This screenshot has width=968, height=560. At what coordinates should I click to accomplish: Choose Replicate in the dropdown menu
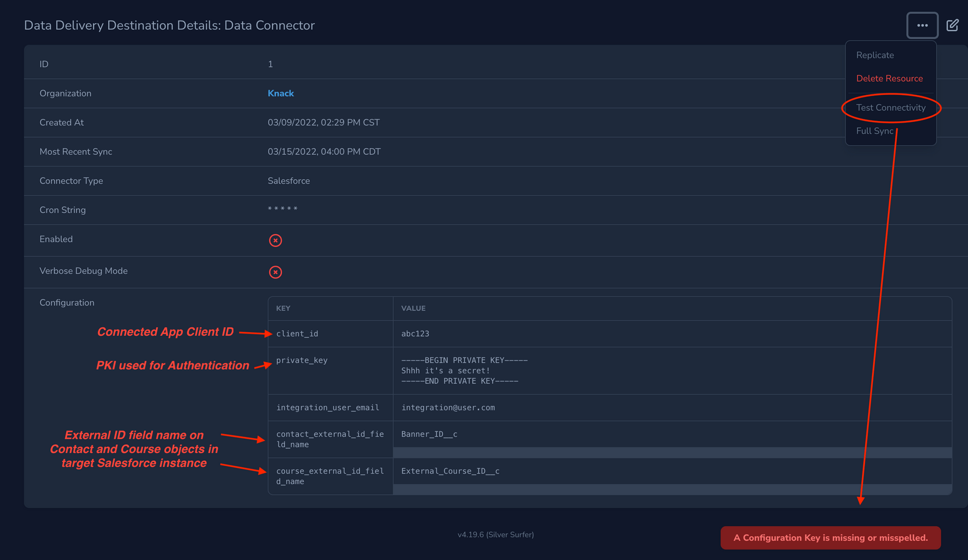point(875,55)
